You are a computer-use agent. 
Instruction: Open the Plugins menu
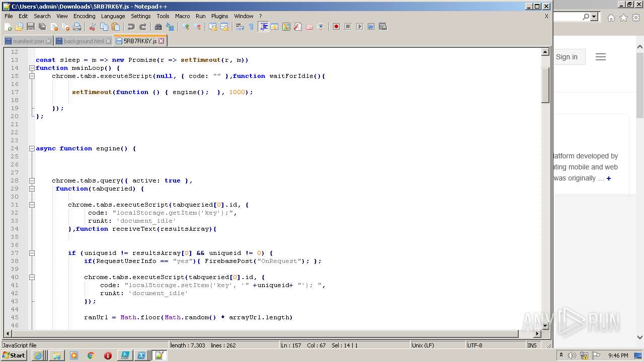[x=219, y=16]
